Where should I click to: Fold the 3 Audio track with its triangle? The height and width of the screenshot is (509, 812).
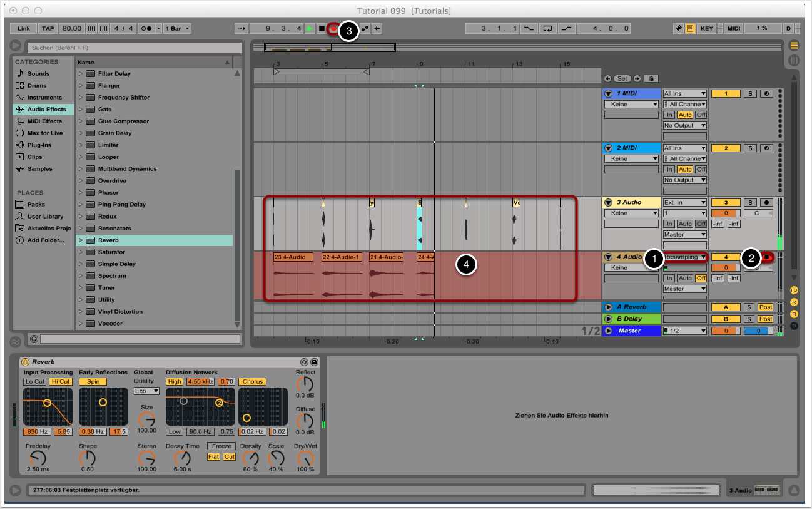pos(608,203)
